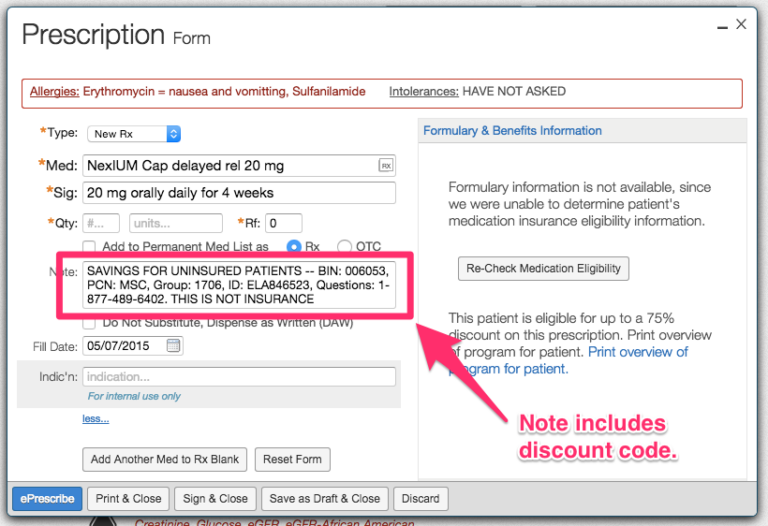This screenshot has width=768, height=526.
Task: Select the Rx radio button
Action: (x=294, y=246)
